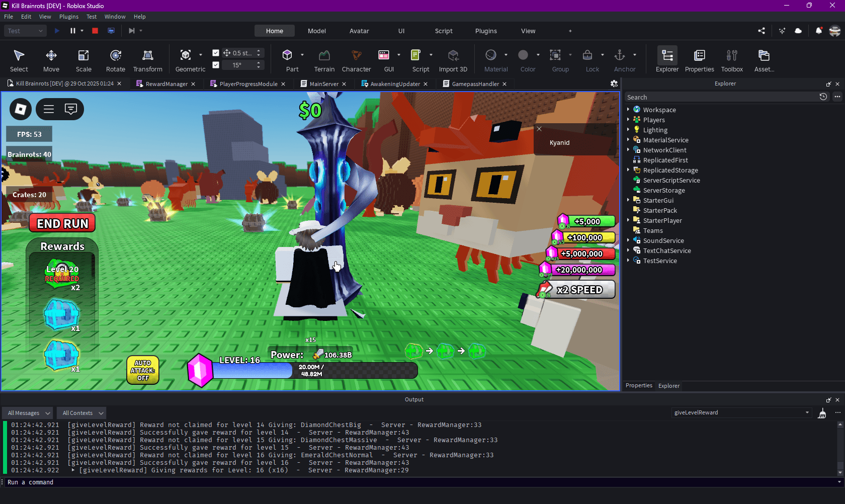Open the Toolbox panel

coord(732,60)
